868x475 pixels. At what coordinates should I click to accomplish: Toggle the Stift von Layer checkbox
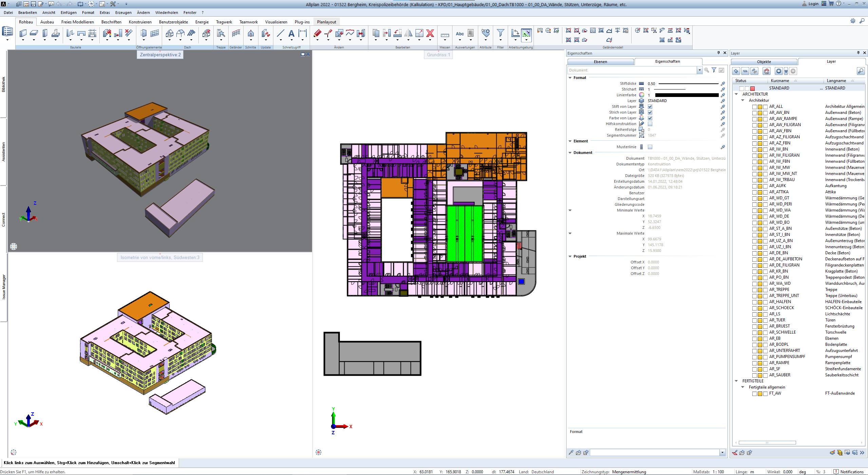(650, 106)
